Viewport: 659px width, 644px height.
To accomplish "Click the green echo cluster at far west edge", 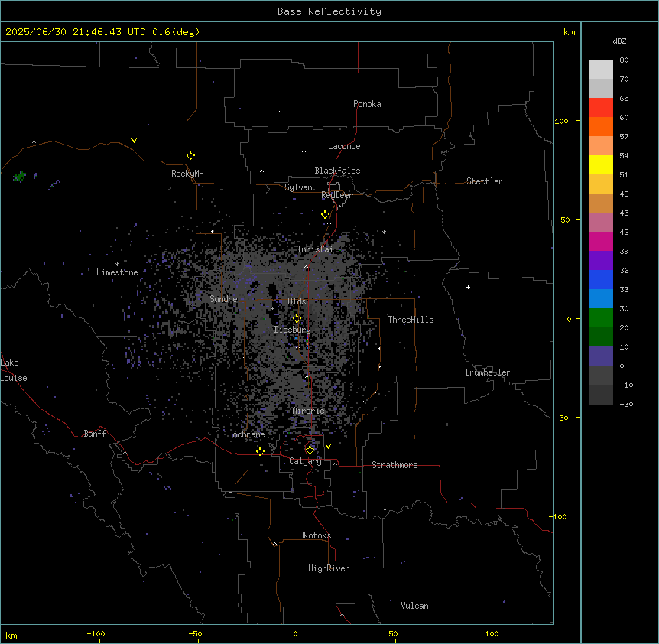I will pos(19,177).
